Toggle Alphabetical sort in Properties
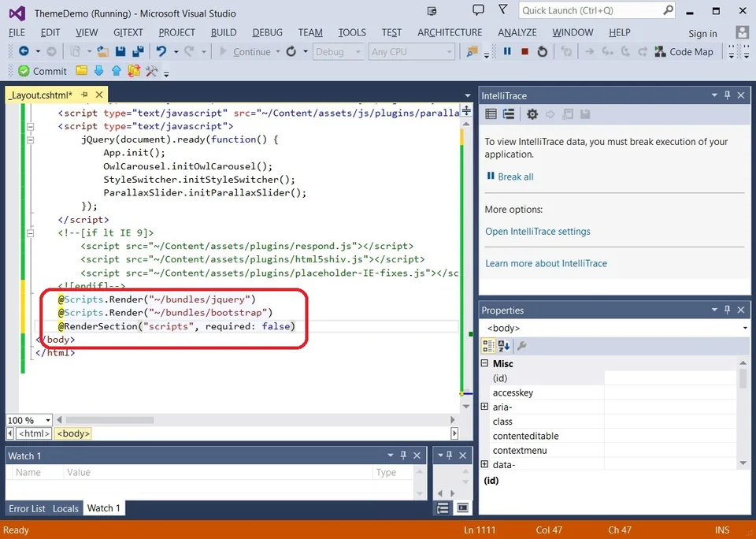The width and height of the screenshot is (756, 539). click(x=504, y=345)
